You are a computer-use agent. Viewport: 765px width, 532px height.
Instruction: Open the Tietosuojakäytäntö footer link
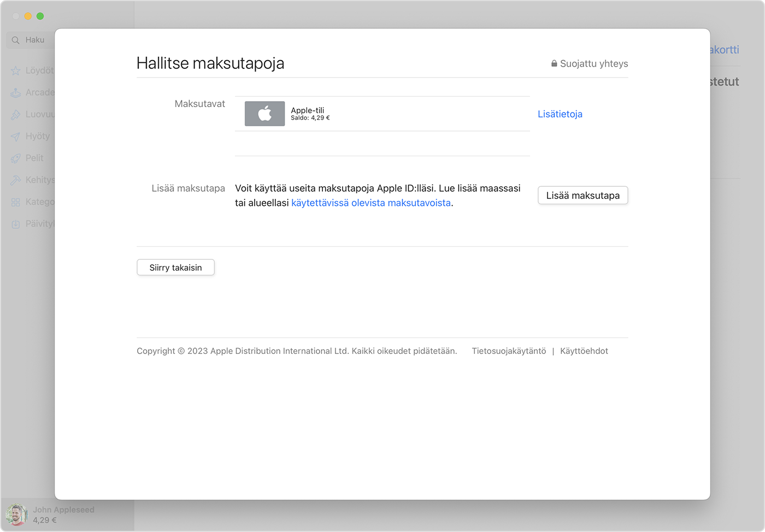(x=509, y=351)
